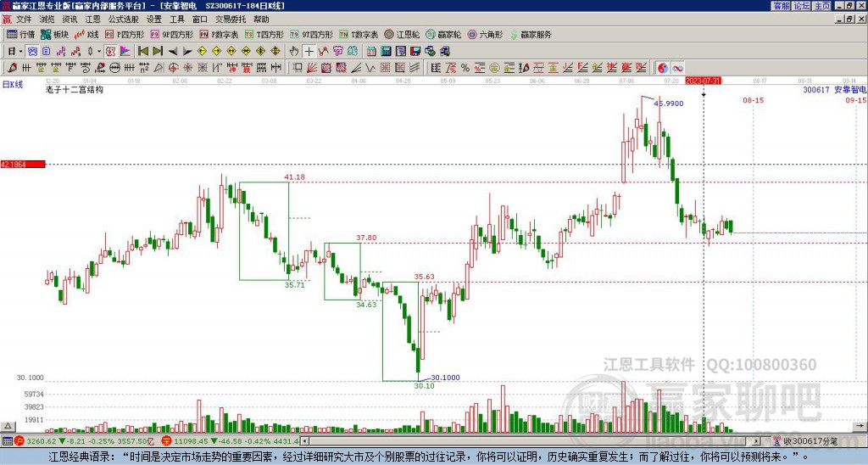The width and height of the screenshot is (868, 465).
Task: Click the 主页 homepage button
Action: point(822,6)
